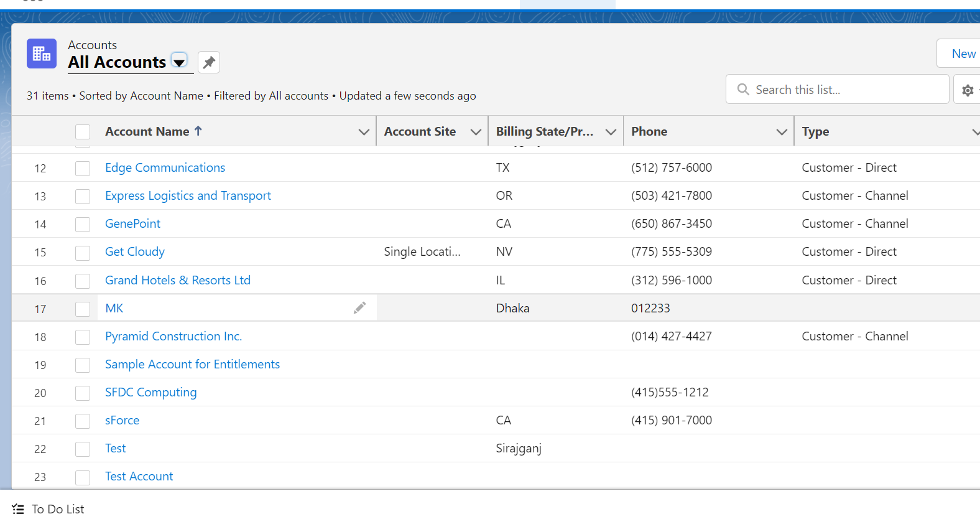Tick the Test Account row checkbox

point(83,477)
